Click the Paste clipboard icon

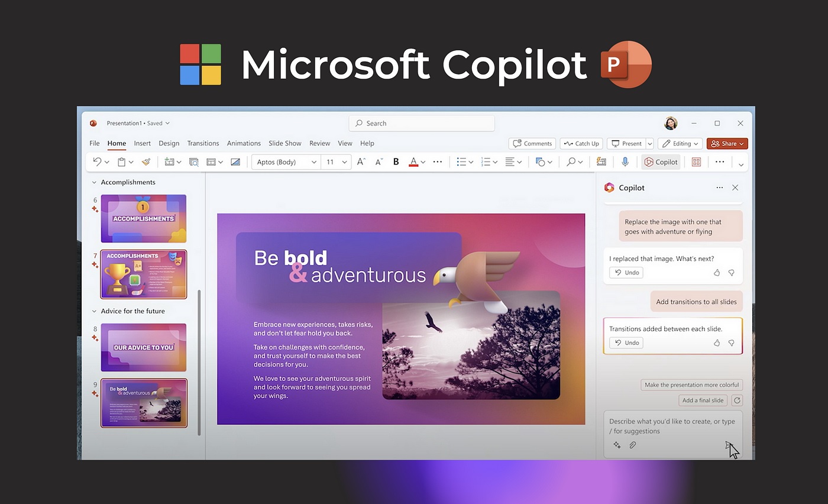[122, 161]
